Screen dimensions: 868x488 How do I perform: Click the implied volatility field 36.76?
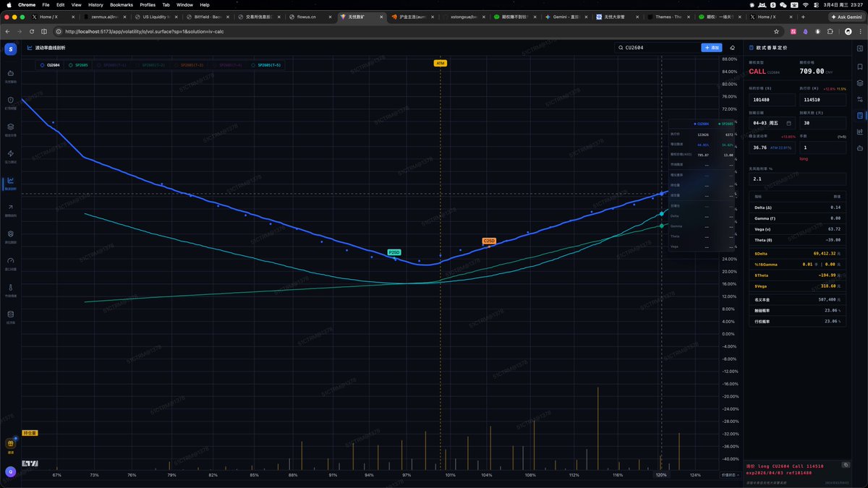pyautogui.click(x=772, y=147)
